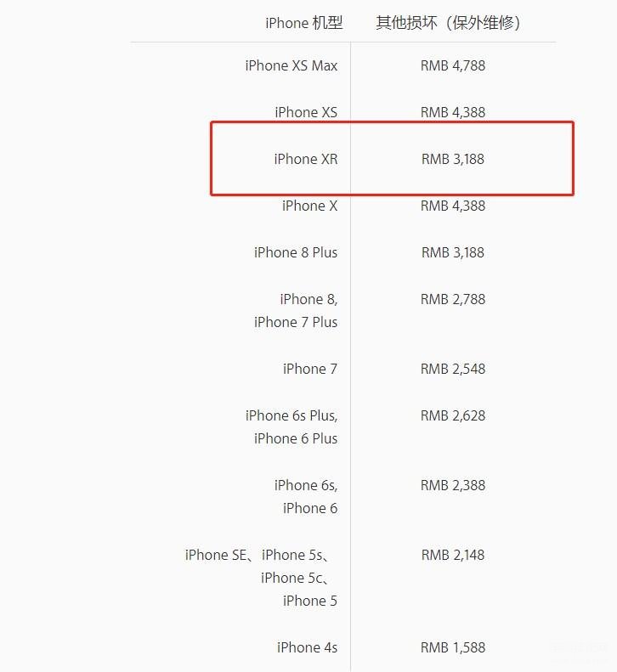Click the RMB 2,388 price
Viewport: 617px width, 672px height.
tap(453, 486)
